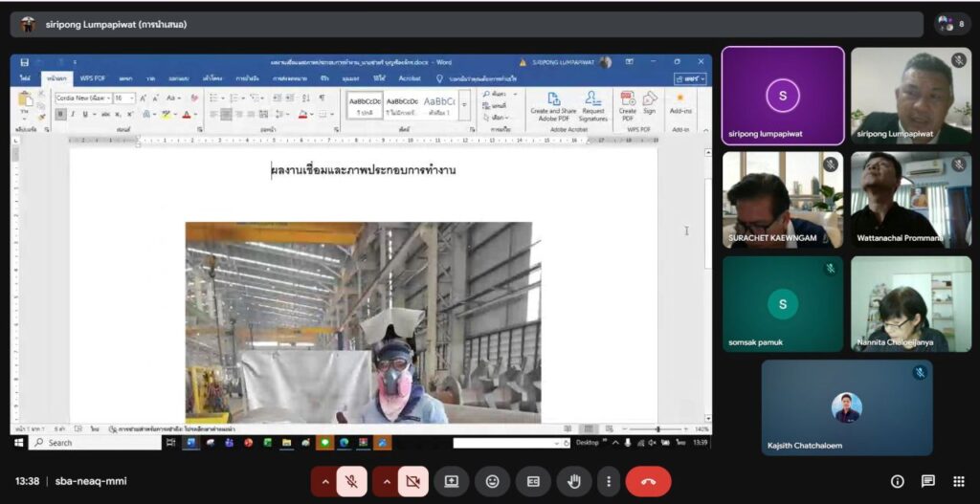Toggle closed captions
Screen dimensions: 980x504
(533, 481)
